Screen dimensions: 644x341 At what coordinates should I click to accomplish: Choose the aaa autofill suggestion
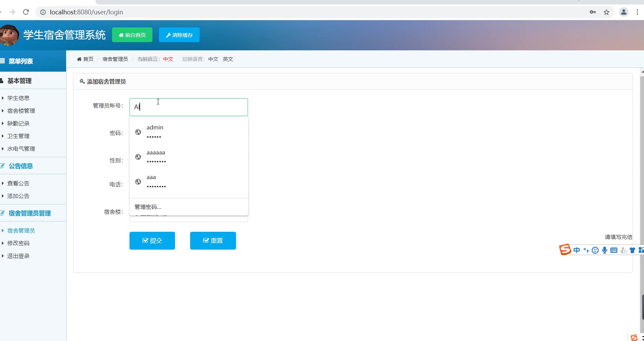[189, 181]
